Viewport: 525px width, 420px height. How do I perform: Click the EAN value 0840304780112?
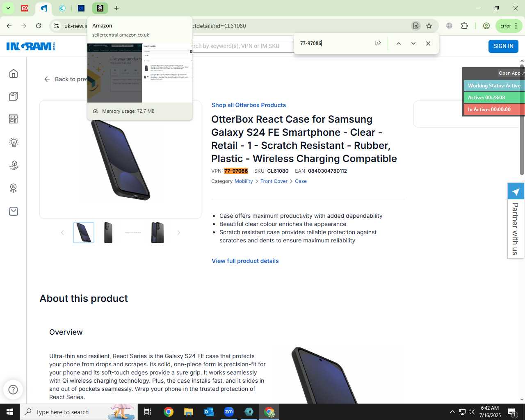click(327, 171)
